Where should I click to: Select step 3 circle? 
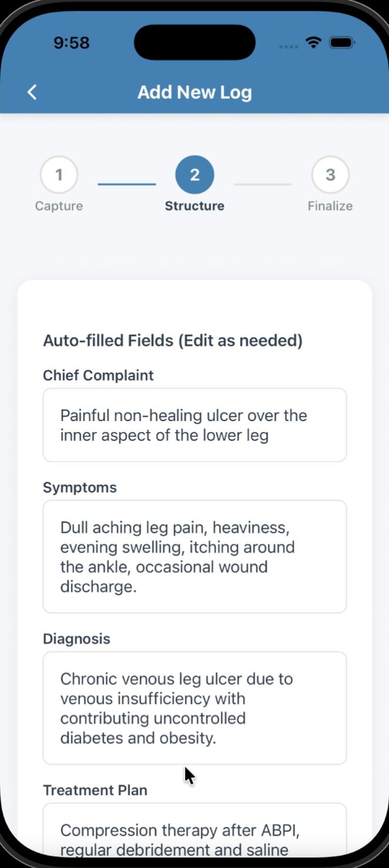(x=330, y=175)
